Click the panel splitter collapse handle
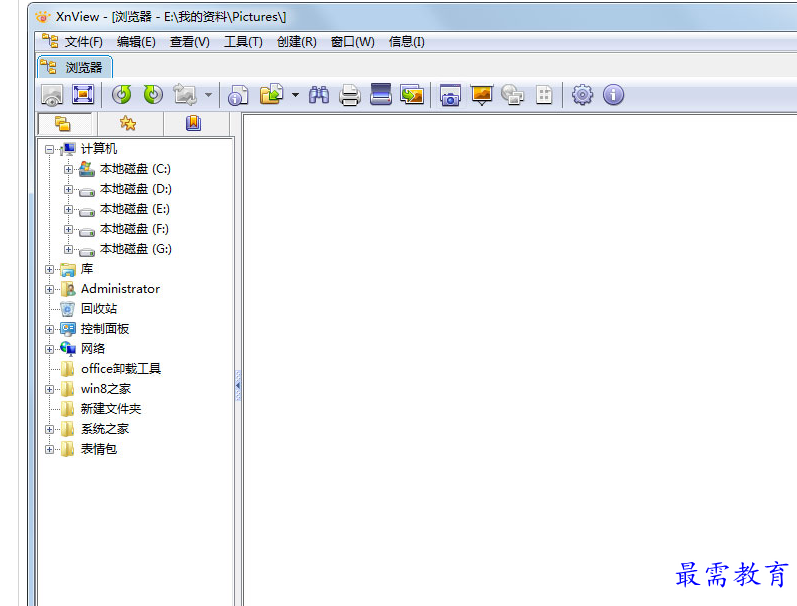This screenshot has height=606, width=797. click(x=238, y=386)
